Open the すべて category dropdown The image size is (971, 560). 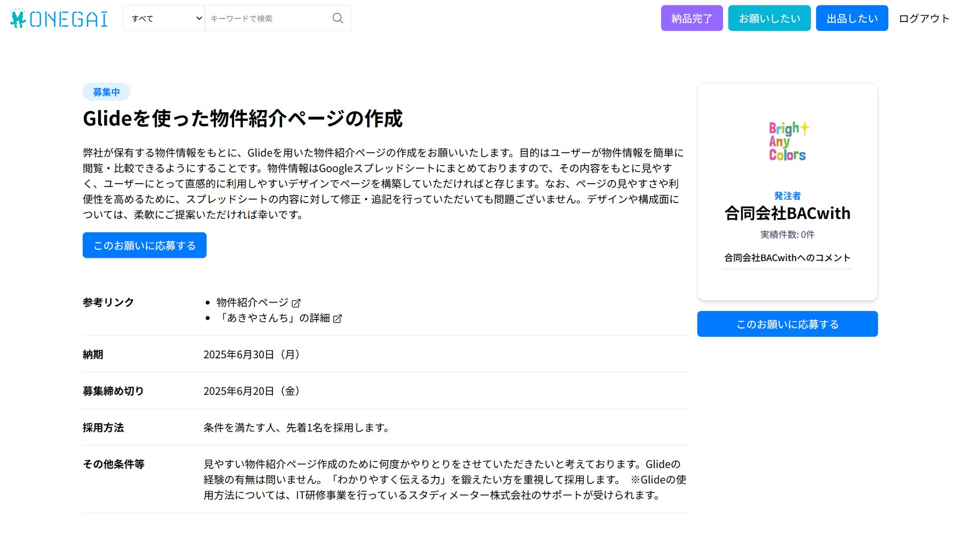pyautogui.click(x=164, y=18)
